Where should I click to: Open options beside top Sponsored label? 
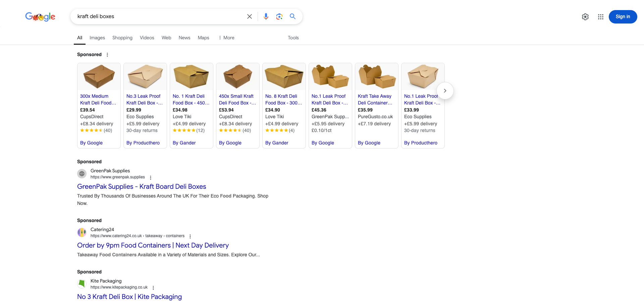point(107,55)
